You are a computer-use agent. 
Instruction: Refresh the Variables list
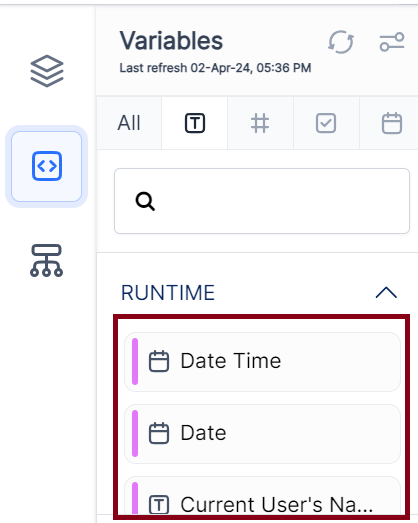[341, 42]
